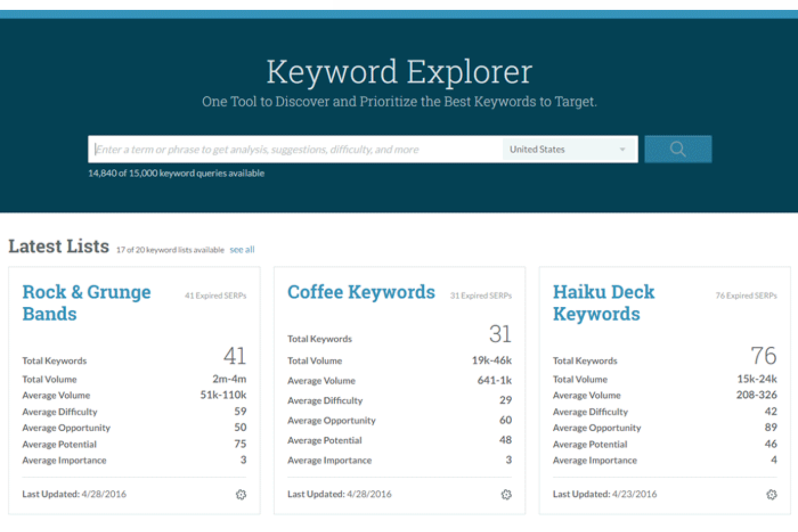Click the Average Difficulty value on Rock & Grunge Bands
Image resolution: width=798 pixels, height=532 pixels.
[243, 411]
